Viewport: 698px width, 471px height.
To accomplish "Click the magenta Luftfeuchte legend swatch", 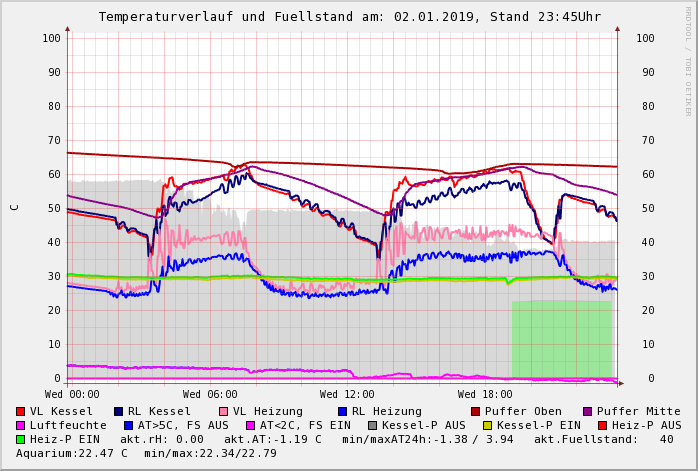I will [21, 425].
